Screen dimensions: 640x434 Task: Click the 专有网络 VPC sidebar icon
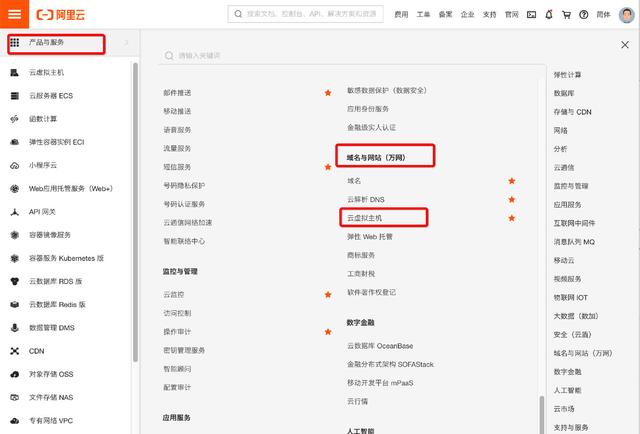point(15,421)
